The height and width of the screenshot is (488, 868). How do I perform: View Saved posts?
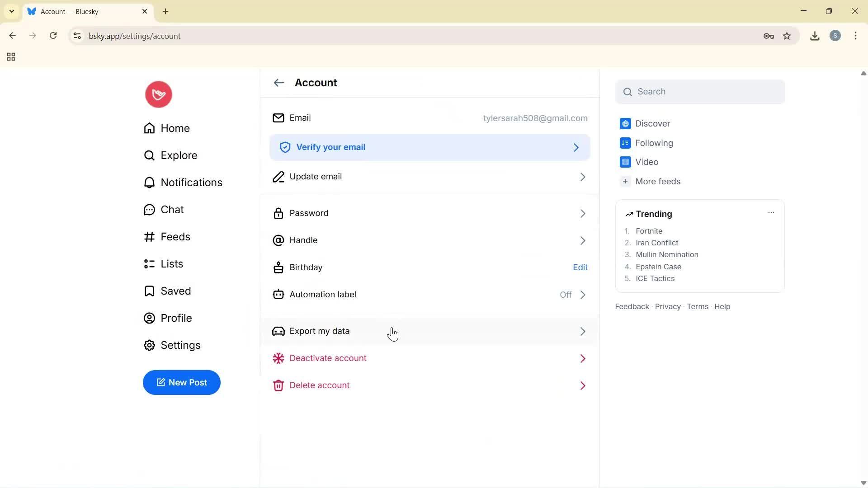[176, 291]
